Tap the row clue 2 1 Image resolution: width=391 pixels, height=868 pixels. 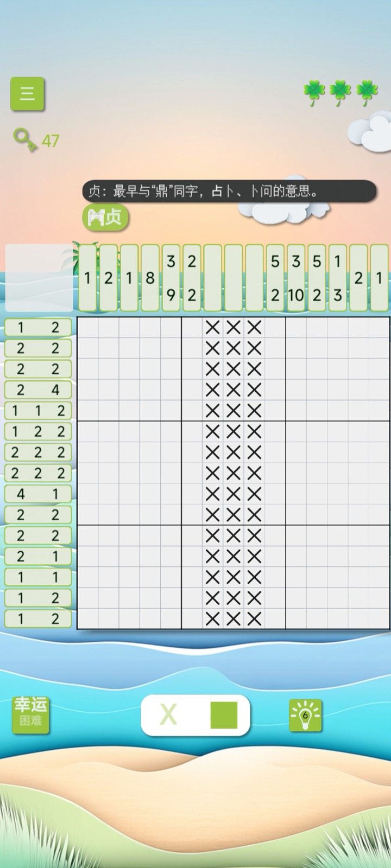pyautogui.click(x=38, y=556)
